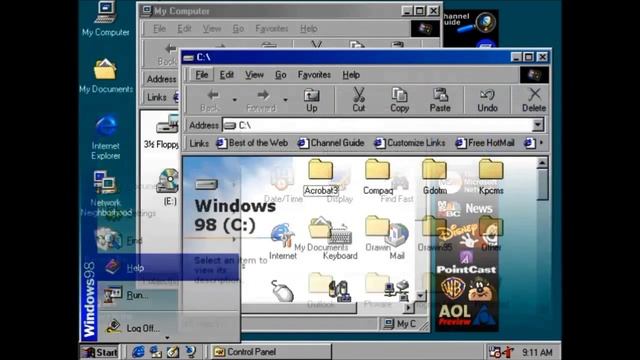Open the Warner Bros channel
Screen dimensions: 640x360
pyautogui.click(x=452, y=288)
